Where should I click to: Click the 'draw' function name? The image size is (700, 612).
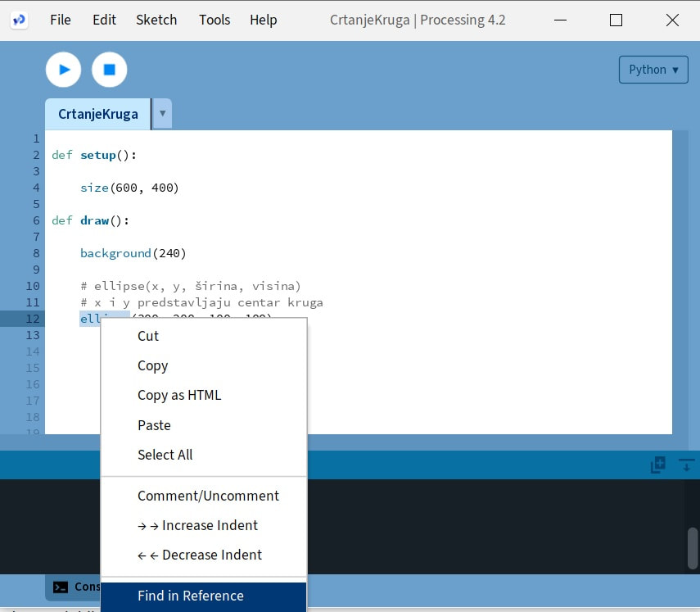tap(95, 220)
